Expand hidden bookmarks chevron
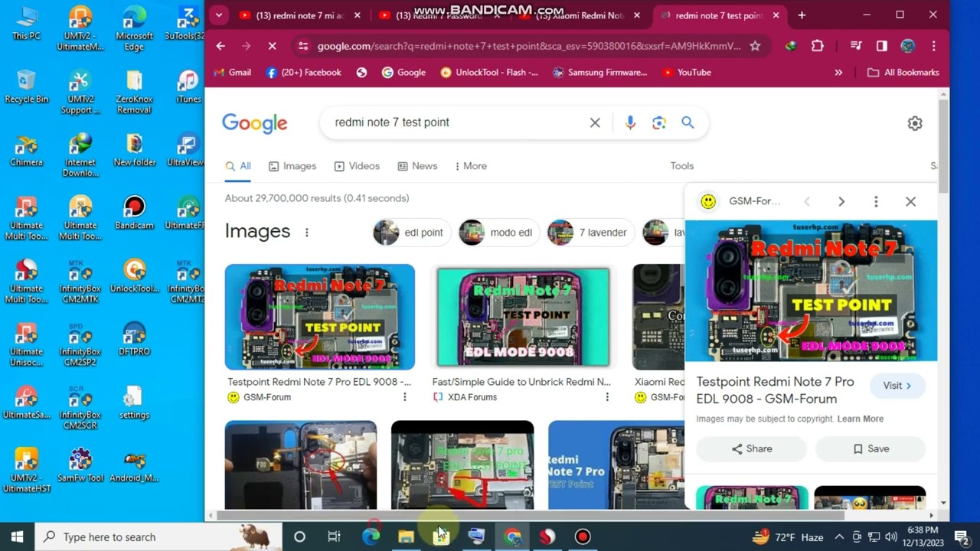This screenshot has width=980, height=551. coord(838,72)
